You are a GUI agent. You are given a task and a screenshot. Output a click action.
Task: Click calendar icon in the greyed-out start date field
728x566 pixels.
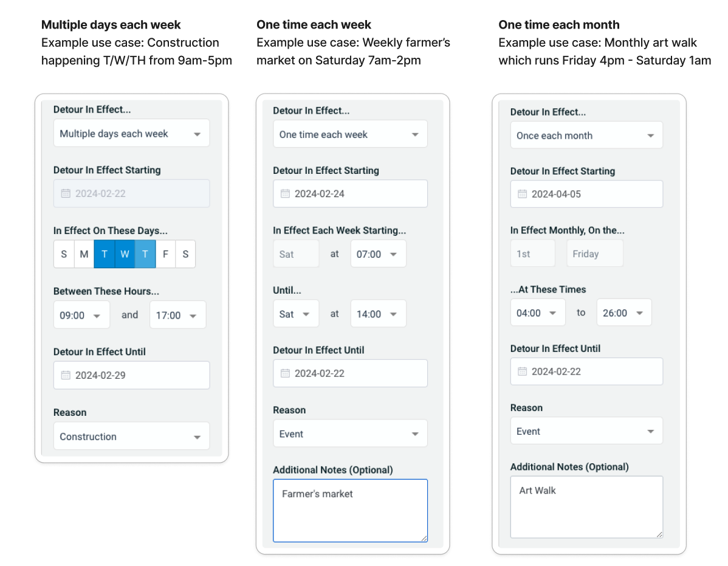coord(66,194)
